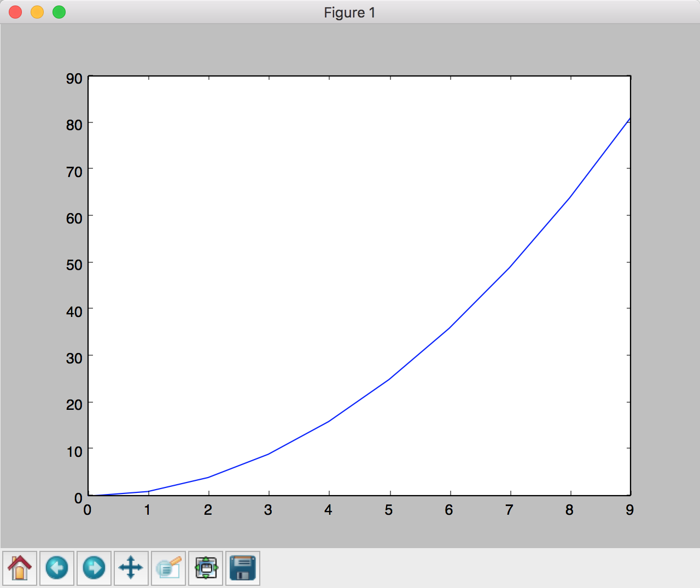
Task: Click the Figure 1 title text
Action: click(x=349, y=13)
